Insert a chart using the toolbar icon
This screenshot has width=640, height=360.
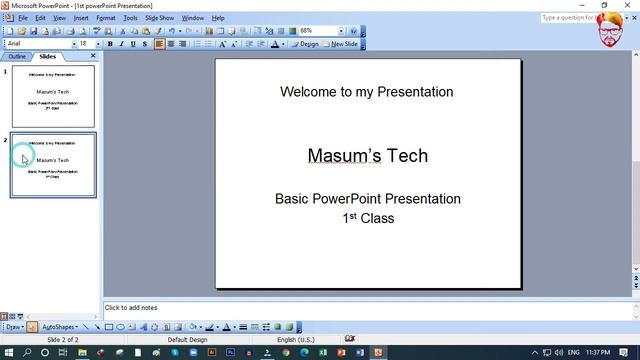point(209,31)
